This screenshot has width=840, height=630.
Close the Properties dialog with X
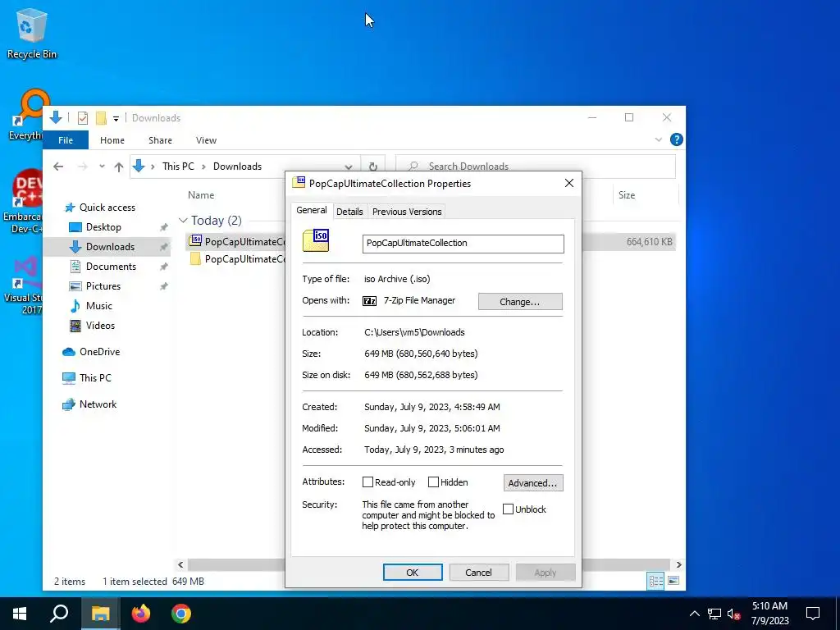[569, 183]
